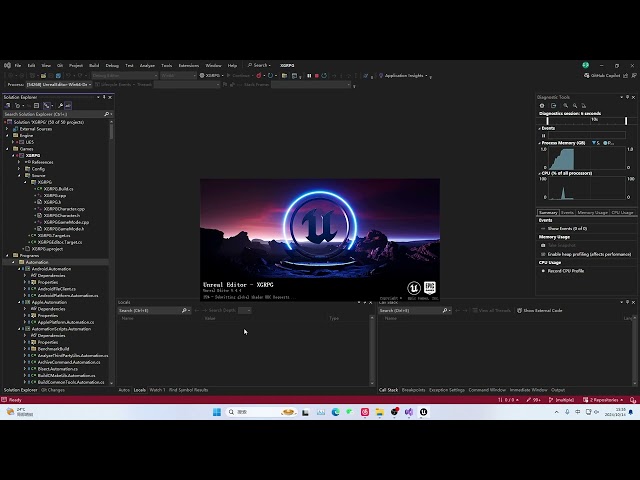Click the GitHub Copilot icon

(587, 76)
